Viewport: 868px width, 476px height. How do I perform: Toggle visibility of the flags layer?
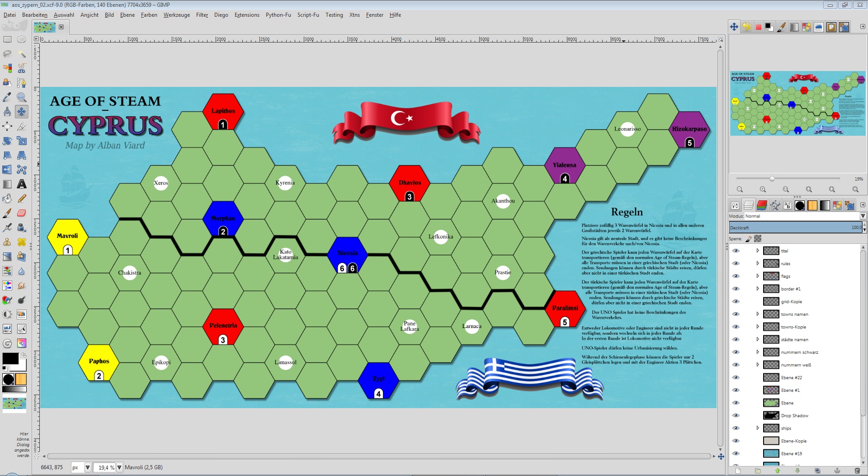(736, 276)
